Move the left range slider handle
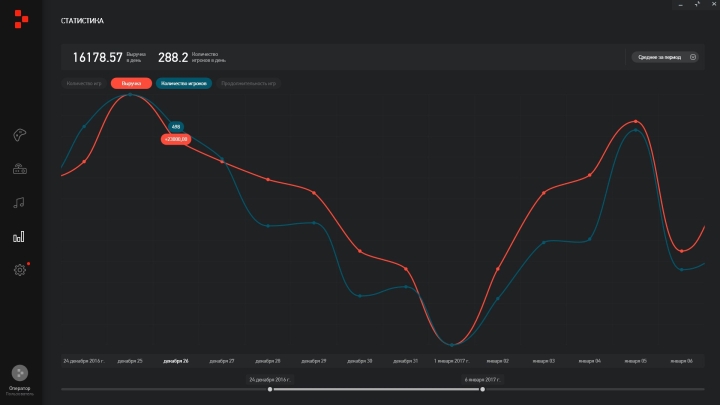Viewport: 720px width, 405px height. click(x=270, y=389)
